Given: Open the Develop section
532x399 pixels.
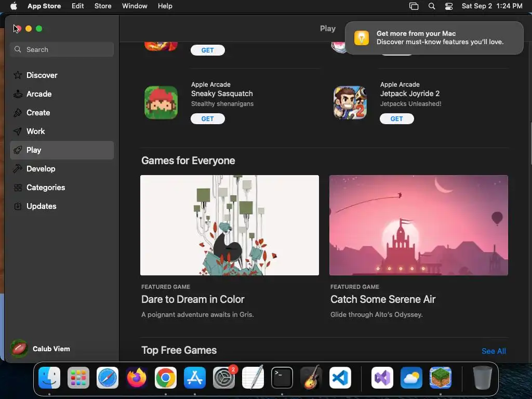Looking at the screenshot, I should (x=62, y=169).
